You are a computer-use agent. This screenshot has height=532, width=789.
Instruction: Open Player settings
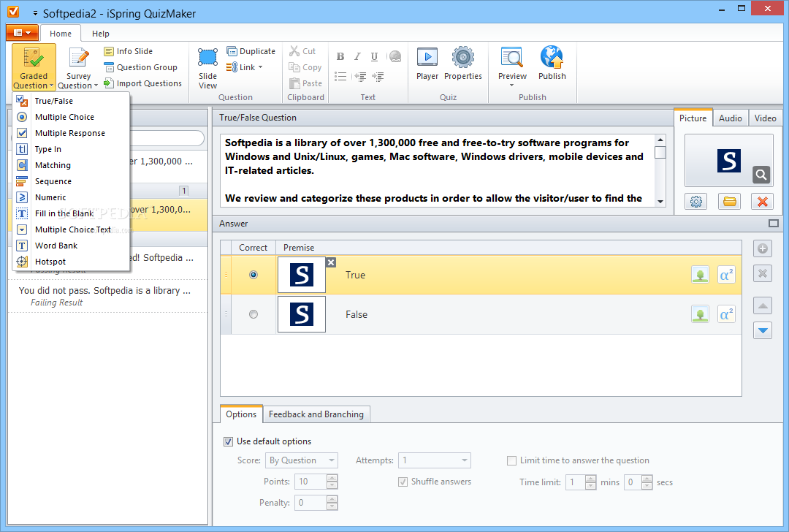(x=427, y=63)
